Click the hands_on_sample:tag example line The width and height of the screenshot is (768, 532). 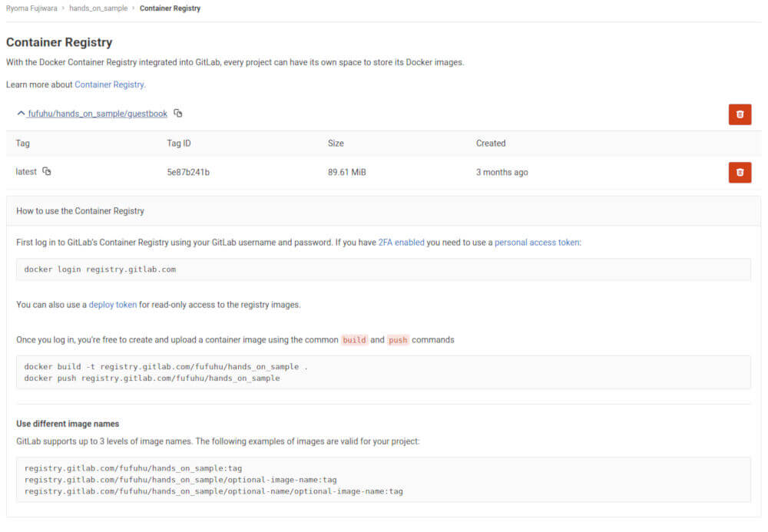(133, 468)
